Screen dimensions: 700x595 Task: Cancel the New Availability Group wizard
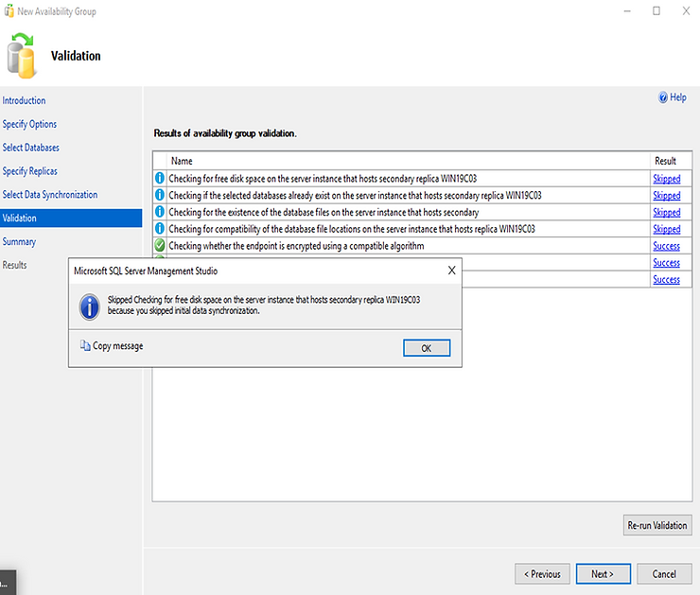pos(664,573)
